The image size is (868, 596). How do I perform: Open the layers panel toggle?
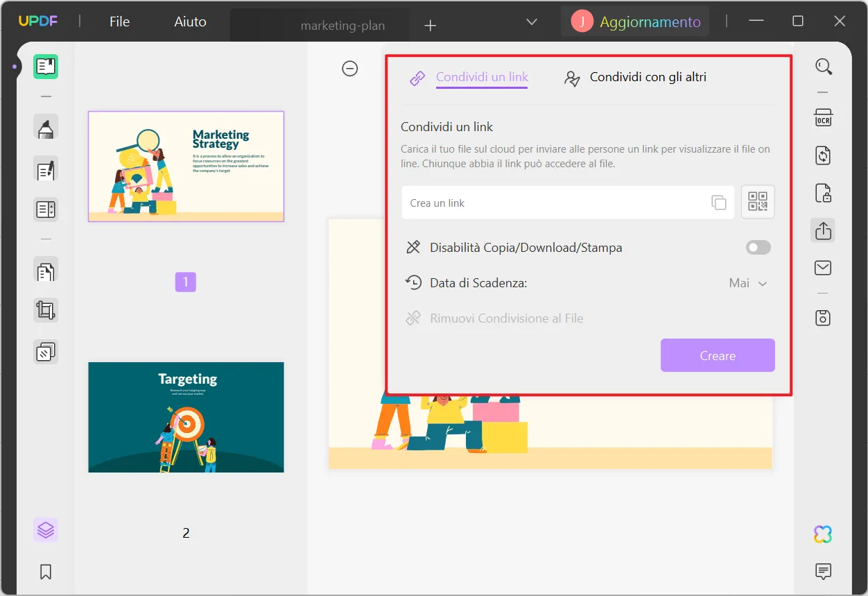coord(46,529)
